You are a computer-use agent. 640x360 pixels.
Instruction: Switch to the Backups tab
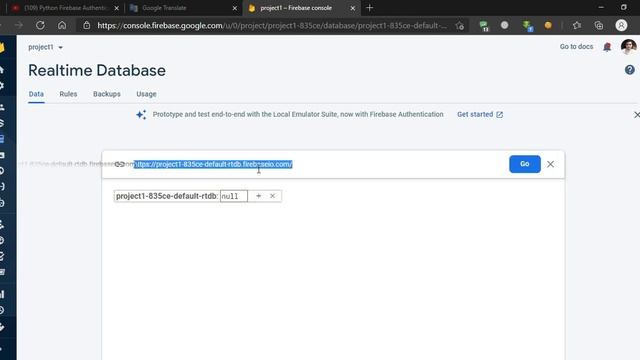click(107, 94)
